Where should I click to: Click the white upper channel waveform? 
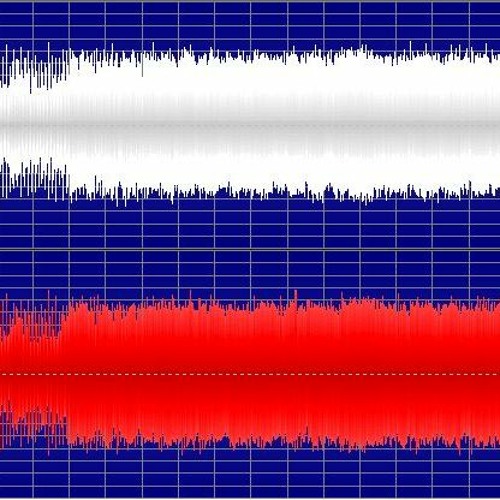click(x=250, y=125)
